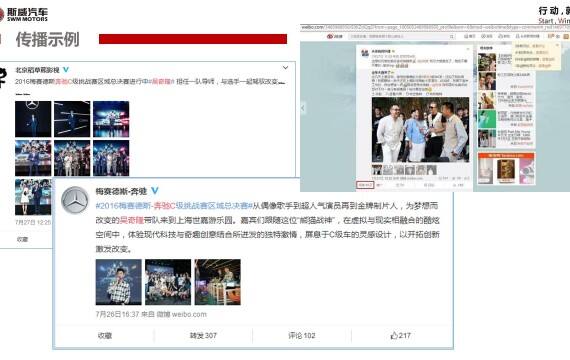Click the SWM Motors logo
The height and width of the screenshot is (360, 570).
(24, 15)
